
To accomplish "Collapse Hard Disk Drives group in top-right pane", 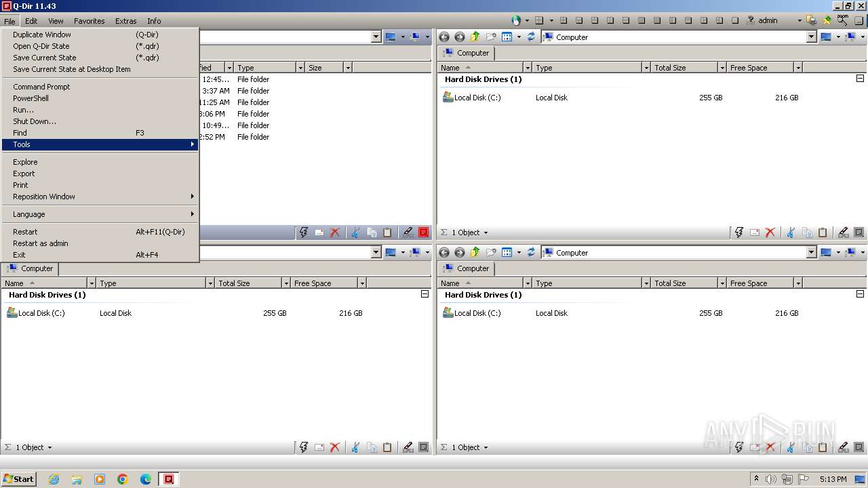I will pos(860,79).
